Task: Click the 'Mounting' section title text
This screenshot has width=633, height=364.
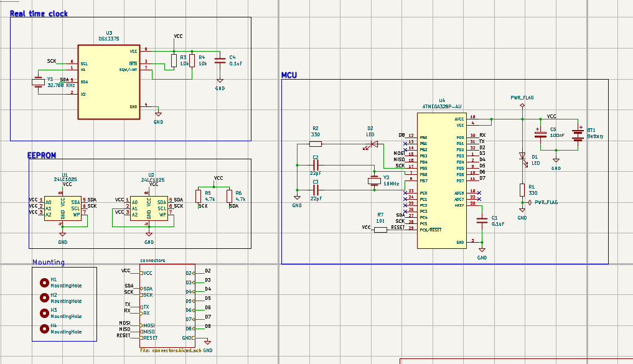Action: pos(49,263)
